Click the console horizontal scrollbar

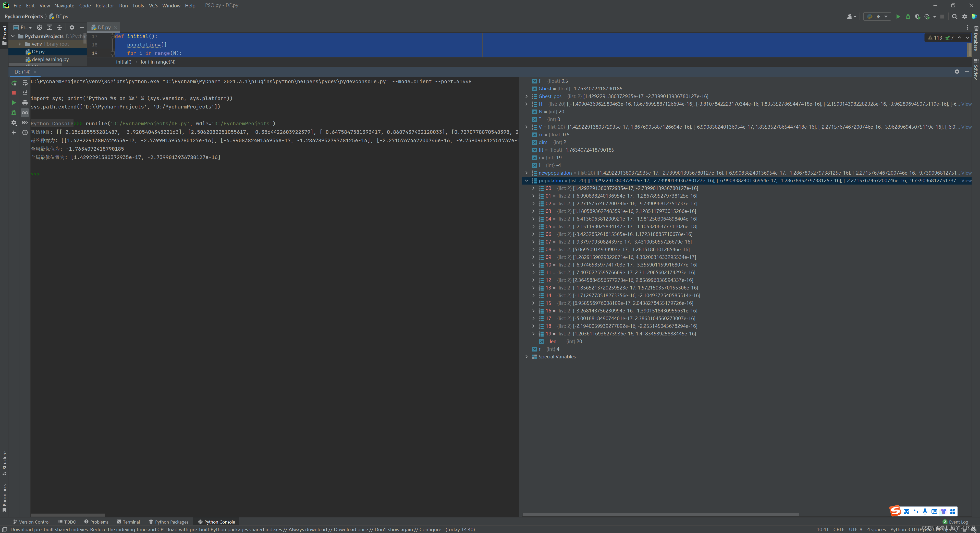pos(68,515)
